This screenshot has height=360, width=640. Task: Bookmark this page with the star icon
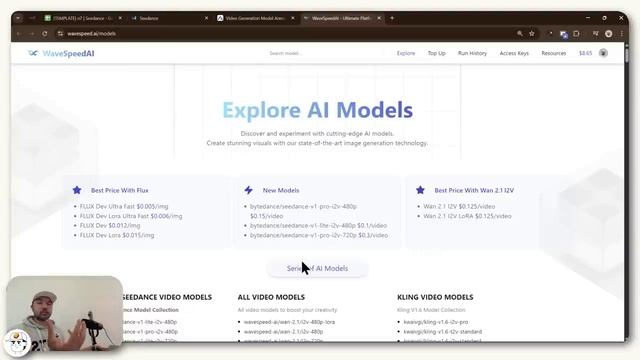click(x=531, y=33)
